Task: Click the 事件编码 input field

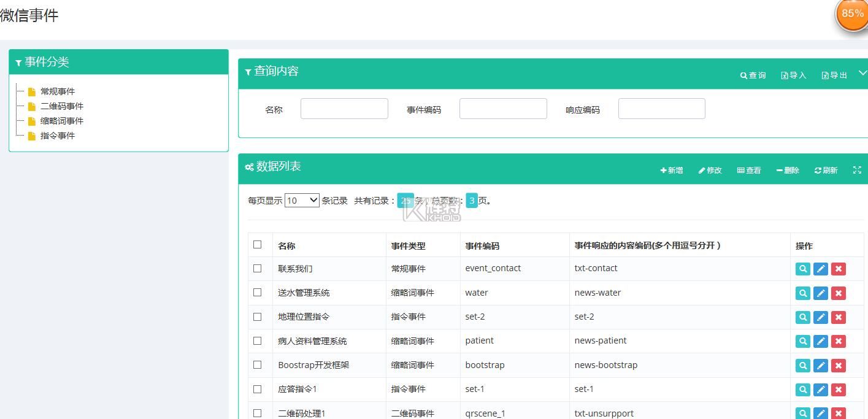Action: click(x=503, y=109)
